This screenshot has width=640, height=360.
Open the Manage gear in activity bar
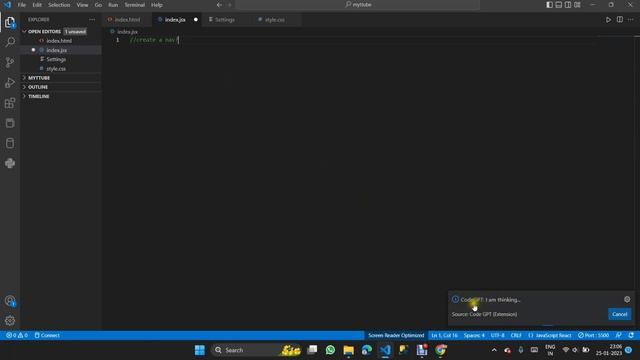[x=10, y=321]
